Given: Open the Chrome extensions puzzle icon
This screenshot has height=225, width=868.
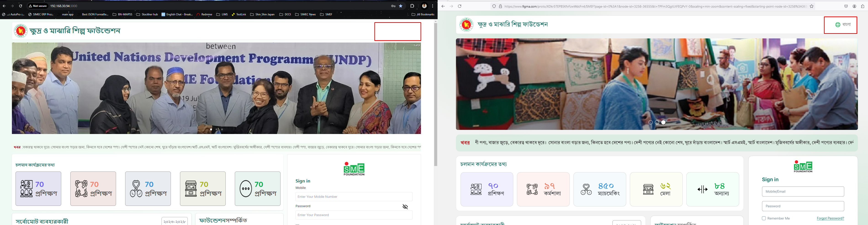Looking at the screenshot, I should [412, 6].
